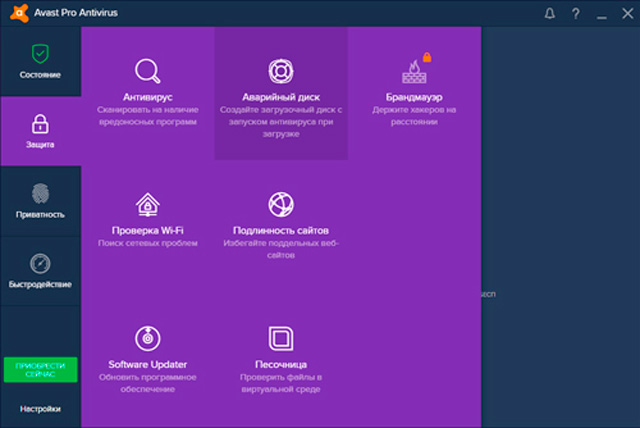This screenshot has width=640, height=428.
Task: Select the Защита tab label
Action: coord(40,144)
